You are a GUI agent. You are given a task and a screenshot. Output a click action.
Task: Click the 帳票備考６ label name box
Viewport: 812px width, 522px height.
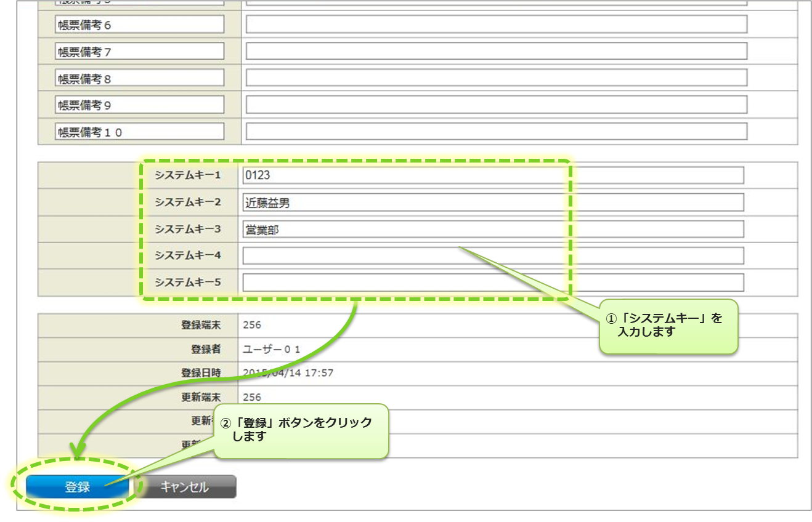pyautogui.click(x=139, y=25)
